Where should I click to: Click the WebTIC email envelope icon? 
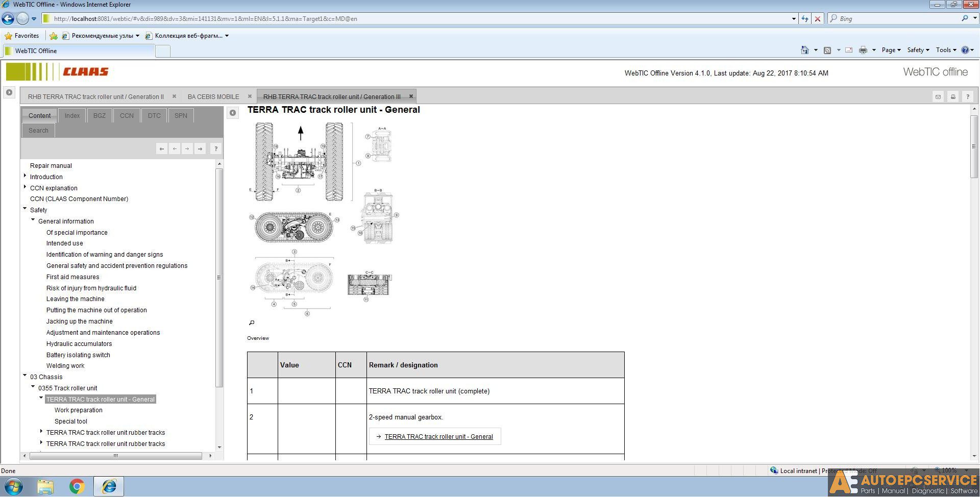click(x=938, y=97)
